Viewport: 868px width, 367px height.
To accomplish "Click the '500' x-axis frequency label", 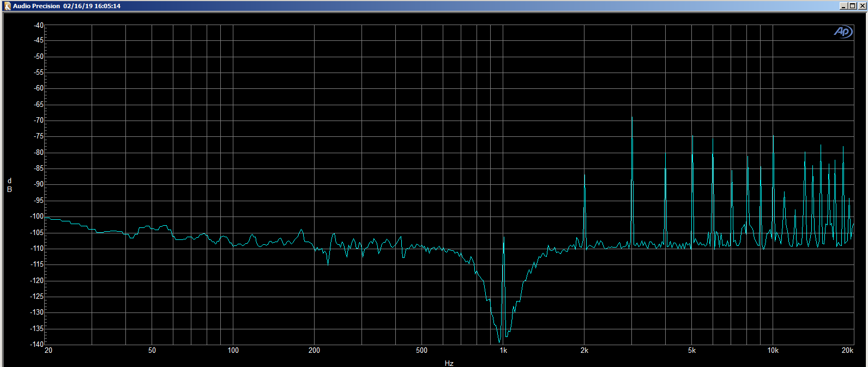I will pos(422,350).
